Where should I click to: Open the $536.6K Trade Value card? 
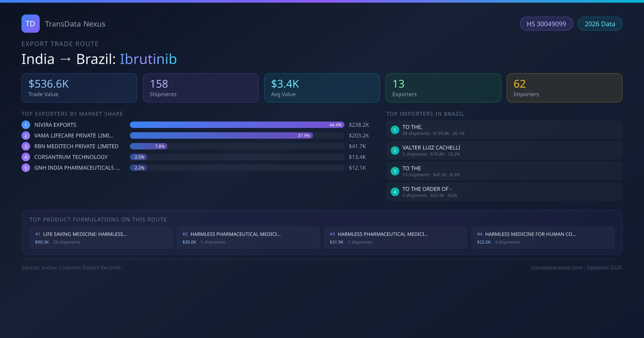point(79,88)
